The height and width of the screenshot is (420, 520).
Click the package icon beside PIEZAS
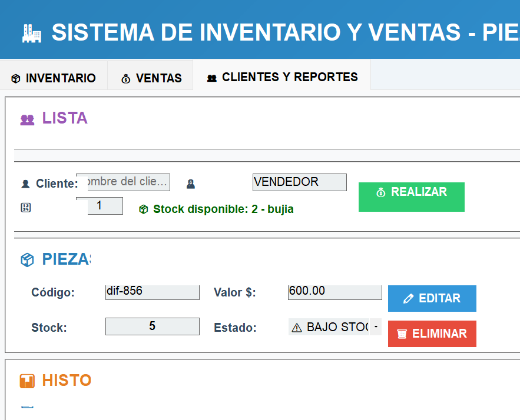pos(27,260)
